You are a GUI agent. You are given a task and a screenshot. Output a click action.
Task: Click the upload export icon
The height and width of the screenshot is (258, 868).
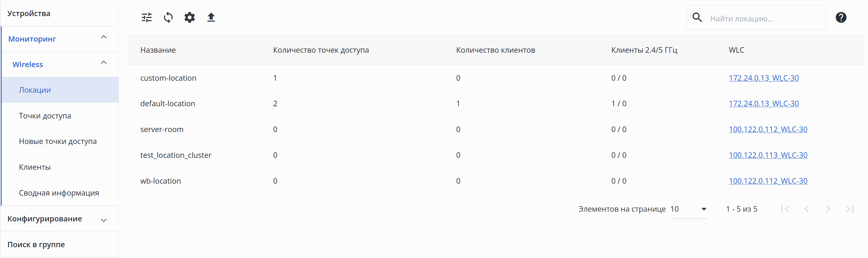coord(211,17)
